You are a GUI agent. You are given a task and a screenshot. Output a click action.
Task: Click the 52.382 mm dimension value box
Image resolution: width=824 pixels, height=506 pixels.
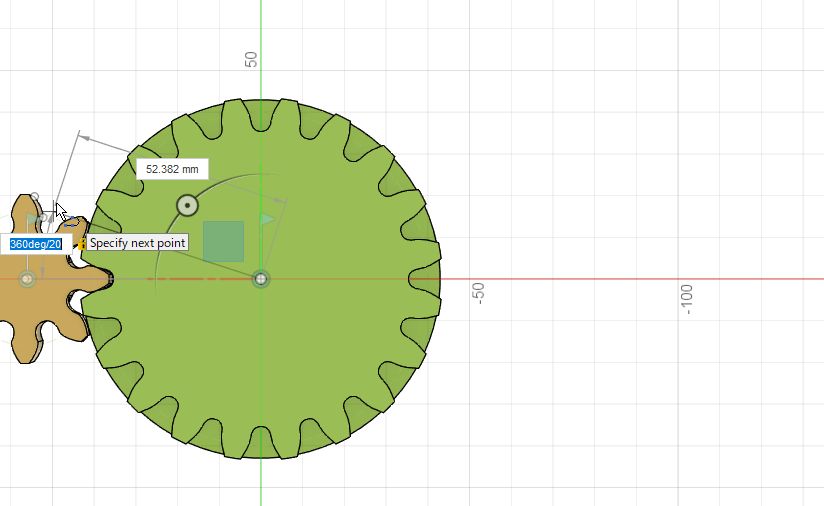click(172, 169)
